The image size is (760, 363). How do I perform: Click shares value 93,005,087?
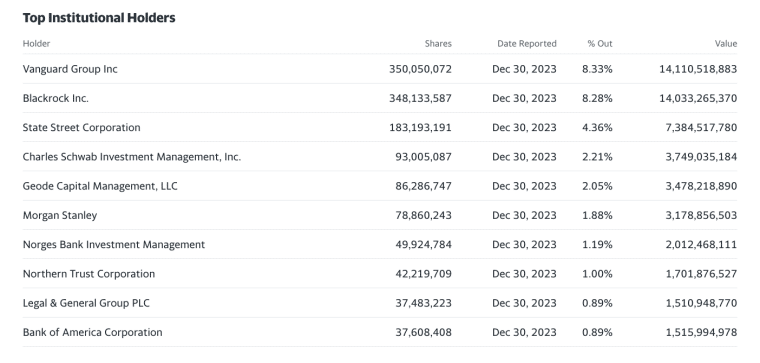point(423,157)
